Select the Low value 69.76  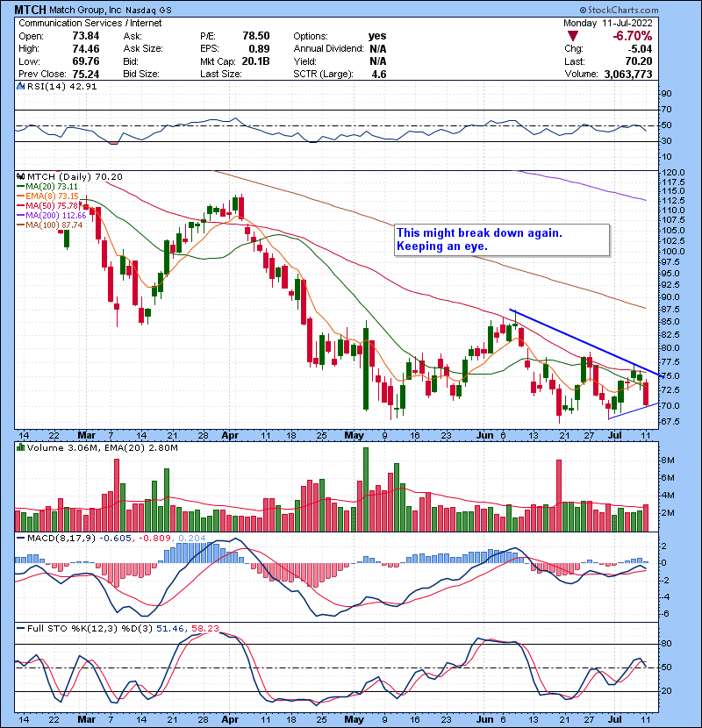pos(86,61)
